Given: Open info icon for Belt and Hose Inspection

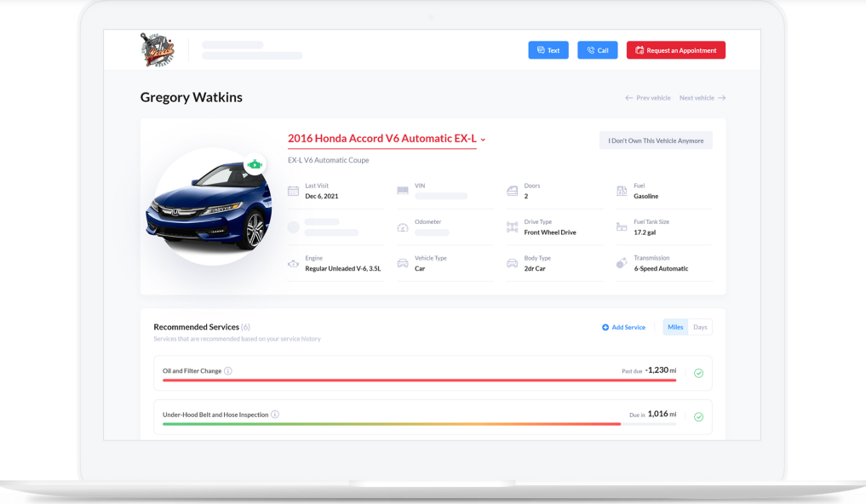Looking at the screenshot, I should tap(275, 415).
